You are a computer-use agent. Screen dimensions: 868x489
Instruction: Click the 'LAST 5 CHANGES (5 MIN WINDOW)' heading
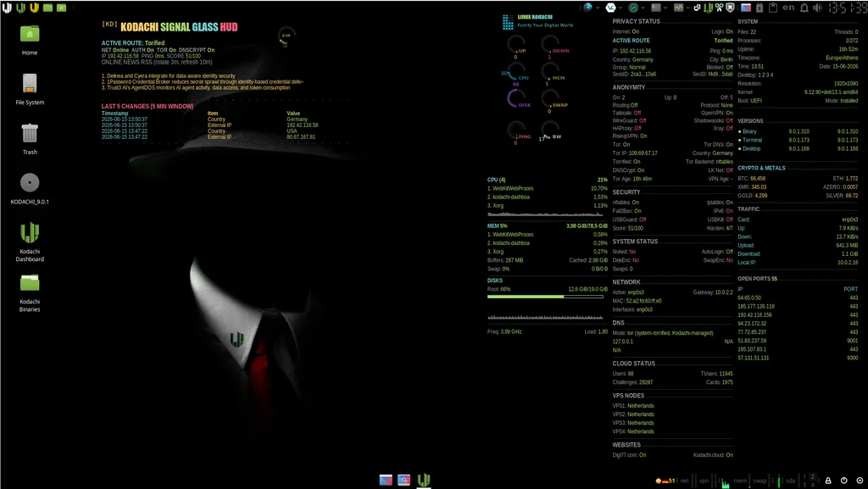point(147,106)
